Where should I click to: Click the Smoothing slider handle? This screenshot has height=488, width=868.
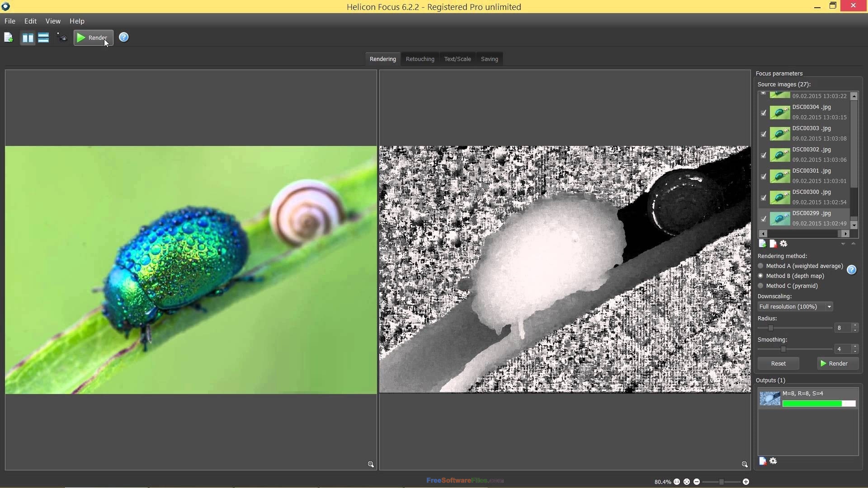[783, 349]
